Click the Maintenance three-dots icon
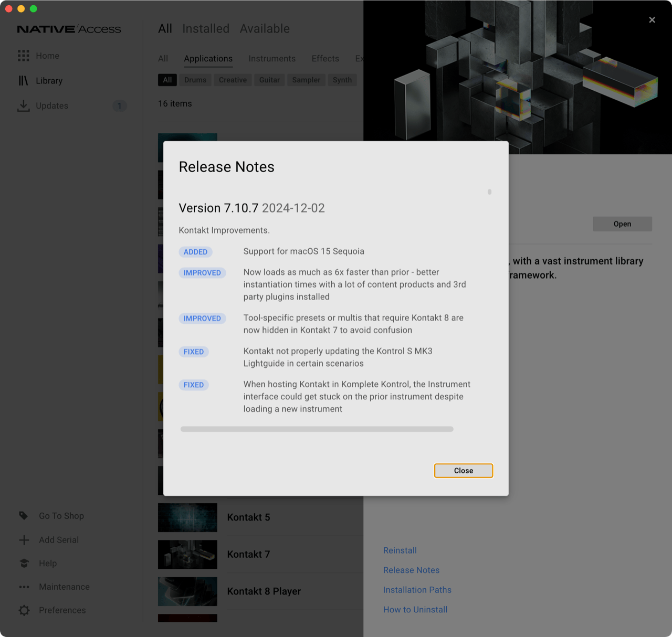The width and height of the screenshot is (672, 637). coord(24,587)
